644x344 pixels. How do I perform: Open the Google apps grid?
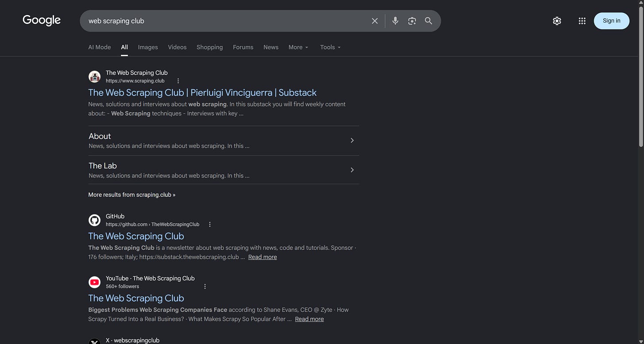[x=582, y=21]
